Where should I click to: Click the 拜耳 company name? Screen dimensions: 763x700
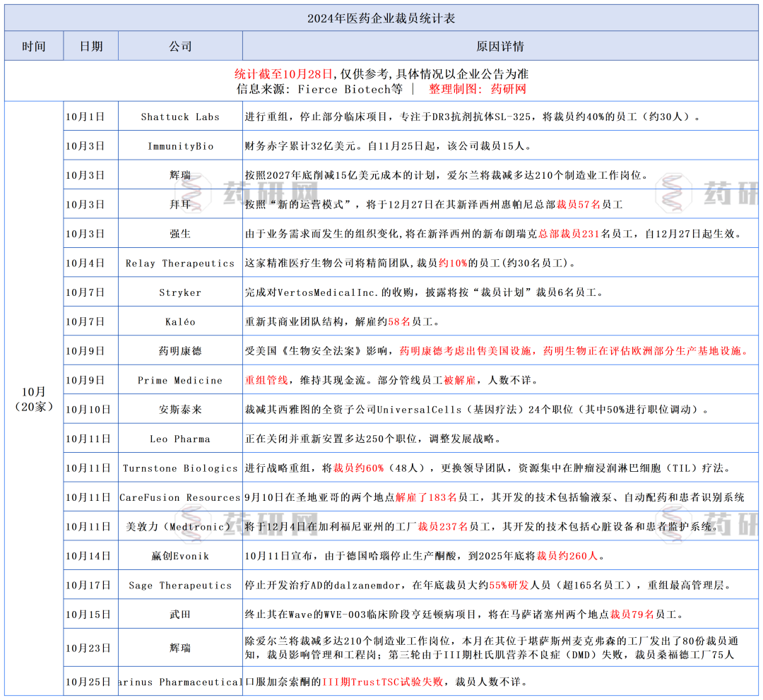click(x=180, y=203)
